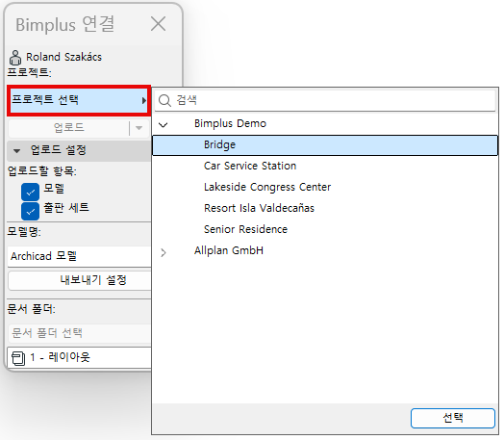Select the Bimplus Demo team
This screenshot has width=504, height=440.
click(x=230, y=123)
